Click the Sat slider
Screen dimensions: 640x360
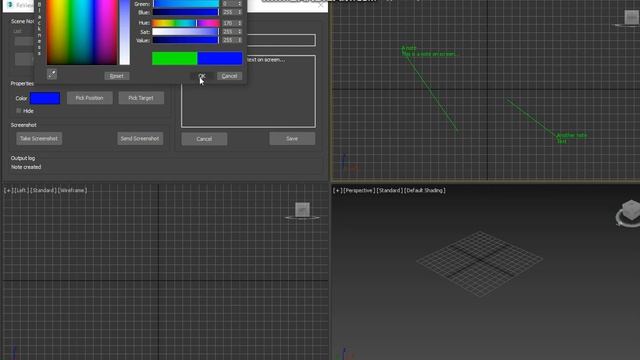[186, 32]
